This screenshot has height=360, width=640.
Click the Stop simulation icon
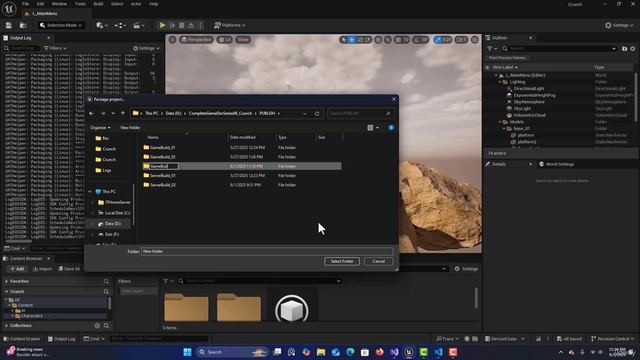click(x=182, y=25)
